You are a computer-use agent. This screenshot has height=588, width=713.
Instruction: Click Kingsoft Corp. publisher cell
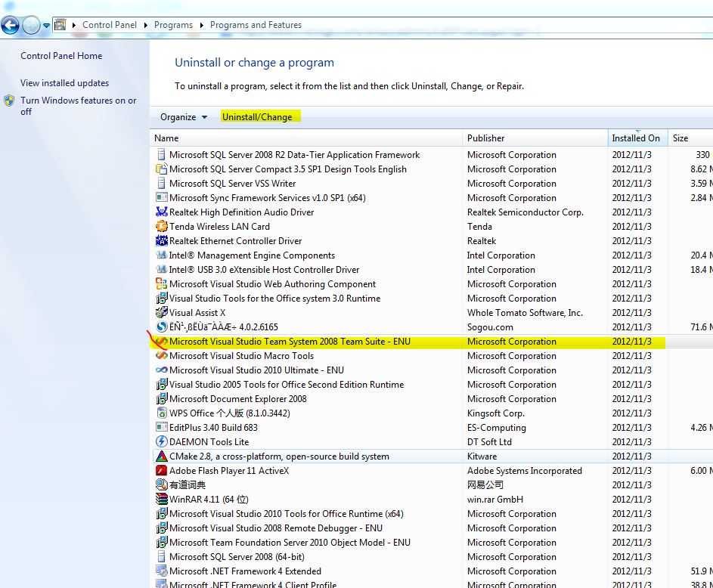click(x=496, y=413)
